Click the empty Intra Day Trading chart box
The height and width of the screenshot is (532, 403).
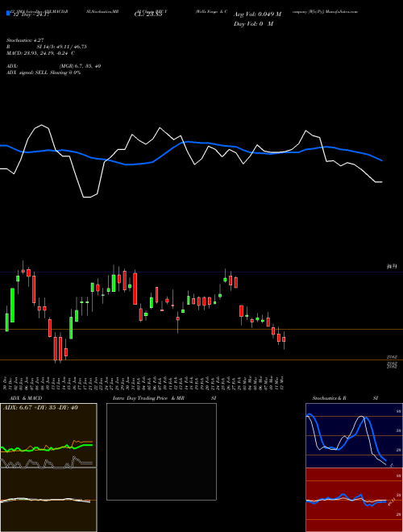pos(161,451)
